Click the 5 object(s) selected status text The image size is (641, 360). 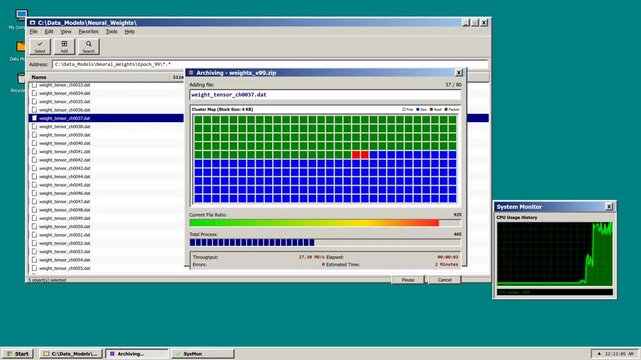point(47,280)
